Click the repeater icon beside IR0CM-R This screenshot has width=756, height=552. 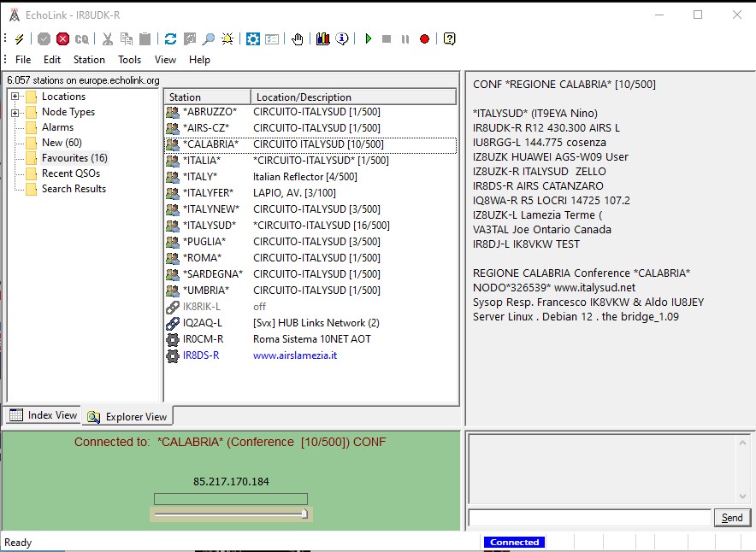pyautogui.click(x=173, y=339)
